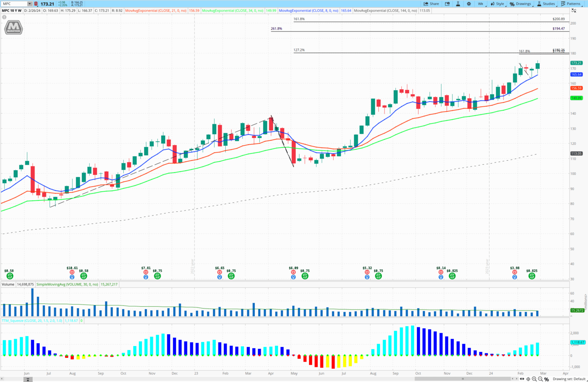Open the Wk timeframe dropdown
The width and height of the screenshot is (588, 382).
[x=481, y=4]
